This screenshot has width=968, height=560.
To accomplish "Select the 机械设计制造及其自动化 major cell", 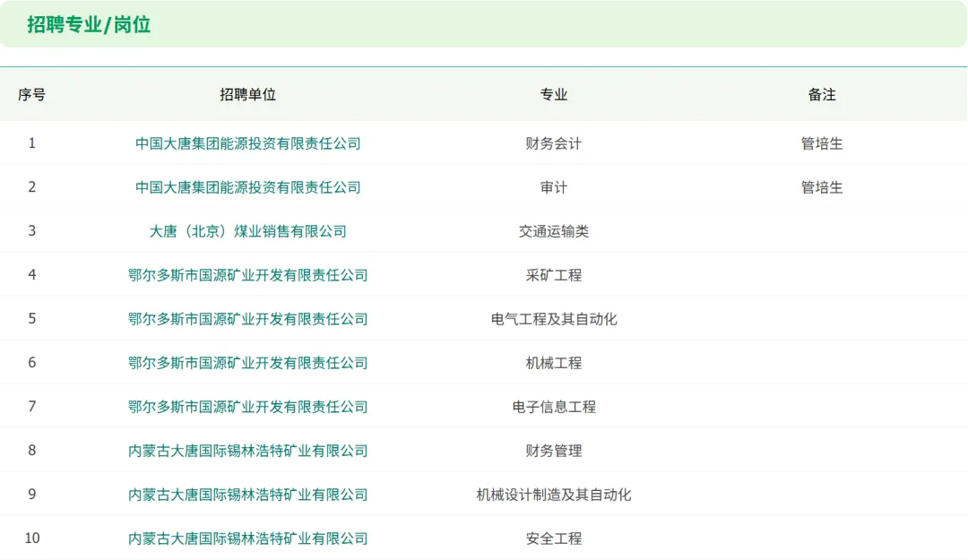I will pos(554,495).
